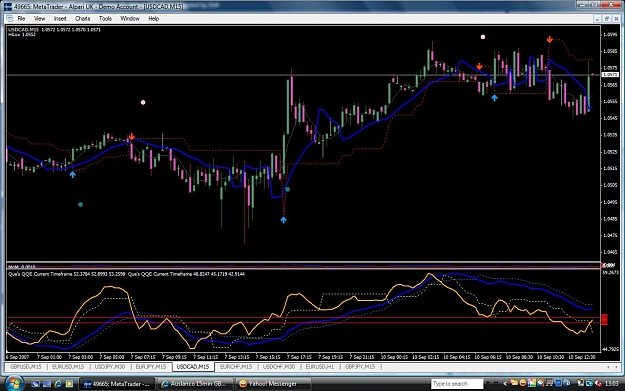Switch to the USDCHF,M30 chart tab
The width and height of the screenshot is (625, 391).
(279, 367)
